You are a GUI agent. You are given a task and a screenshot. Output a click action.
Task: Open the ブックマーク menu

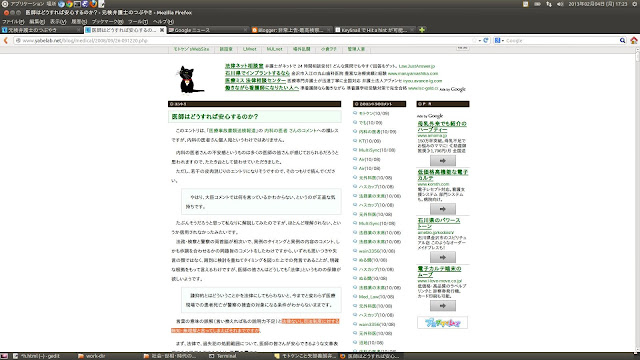[107, 21]
